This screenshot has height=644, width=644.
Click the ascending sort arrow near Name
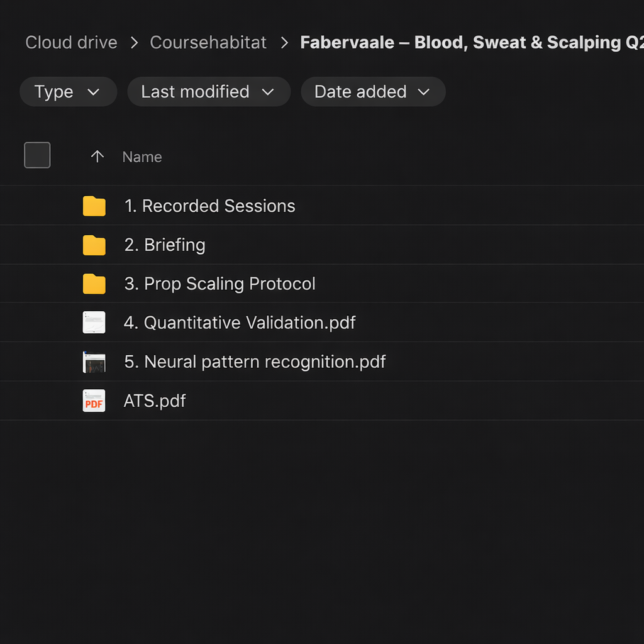97,157
